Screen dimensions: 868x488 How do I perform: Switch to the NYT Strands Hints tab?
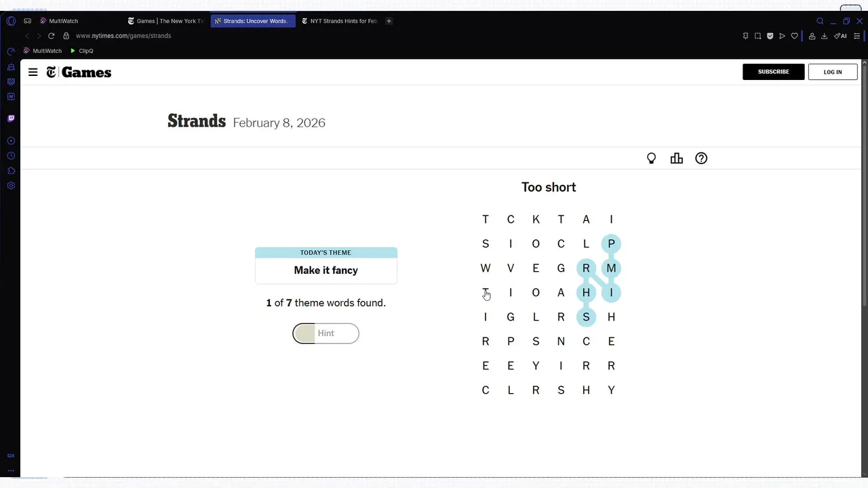tap(339, 21)
